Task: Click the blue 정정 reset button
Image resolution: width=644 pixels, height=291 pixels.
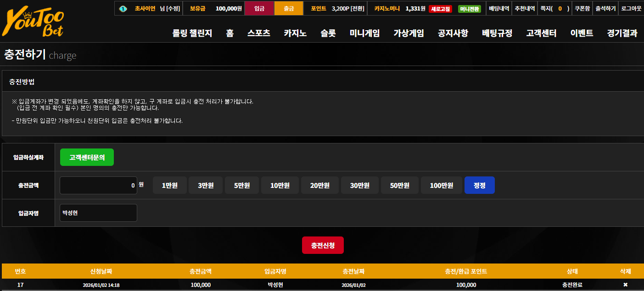Action: click(x=480, y=185)
